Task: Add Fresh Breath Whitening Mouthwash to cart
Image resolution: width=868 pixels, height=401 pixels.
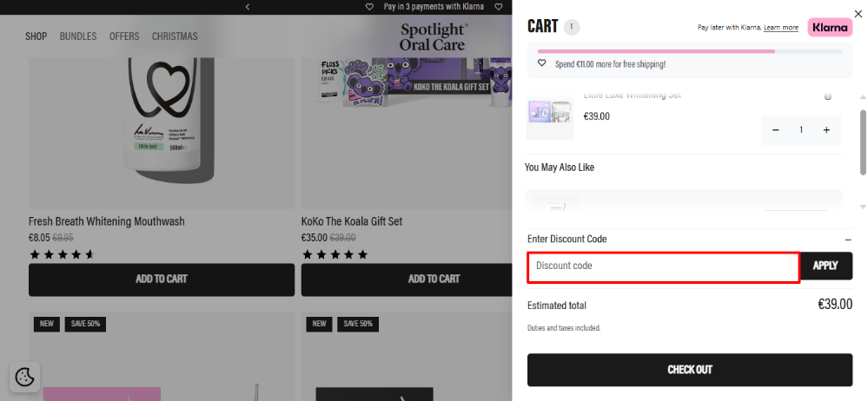Action: [x=162, y=279]
